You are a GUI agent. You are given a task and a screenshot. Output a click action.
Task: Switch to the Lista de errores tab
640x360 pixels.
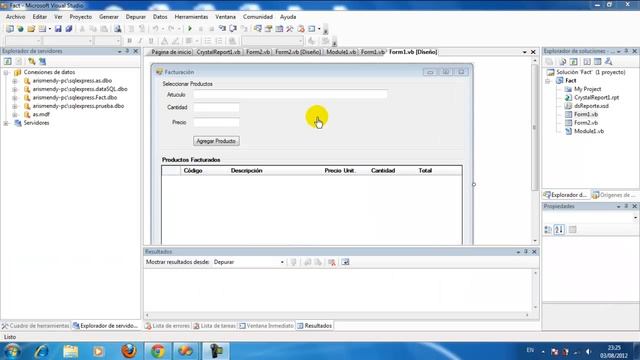167,326
